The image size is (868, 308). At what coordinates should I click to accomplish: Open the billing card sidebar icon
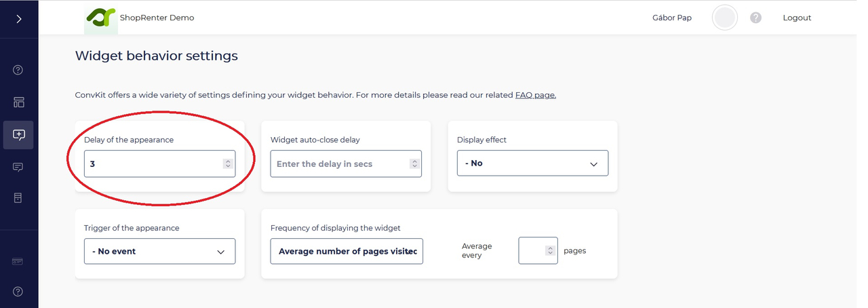tap(18, 261)
